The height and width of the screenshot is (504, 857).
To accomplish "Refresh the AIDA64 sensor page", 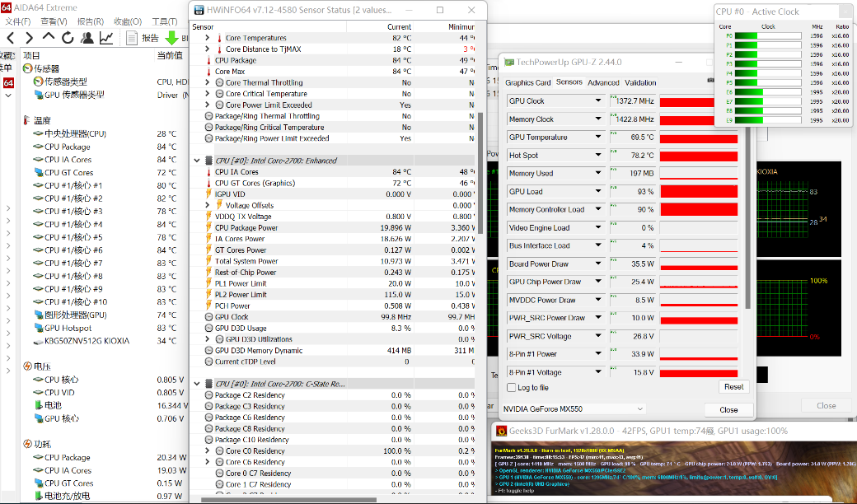I will coord(68,38).
